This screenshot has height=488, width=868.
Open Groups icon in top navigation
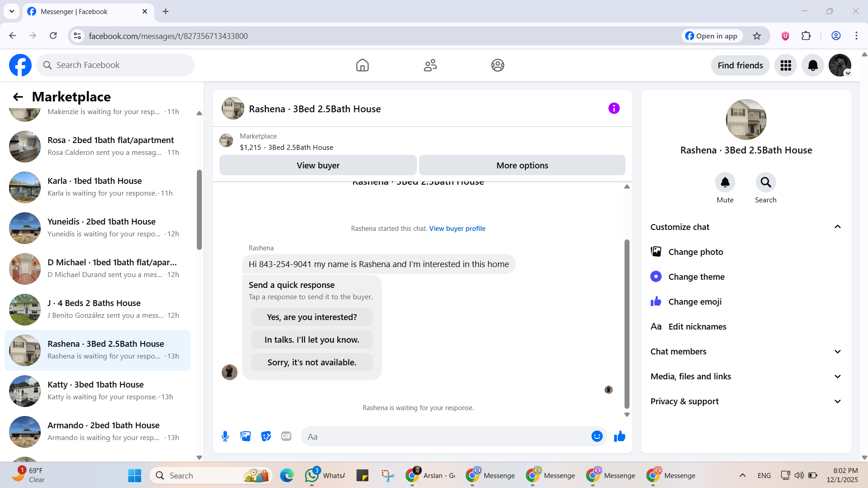point(497,65)
